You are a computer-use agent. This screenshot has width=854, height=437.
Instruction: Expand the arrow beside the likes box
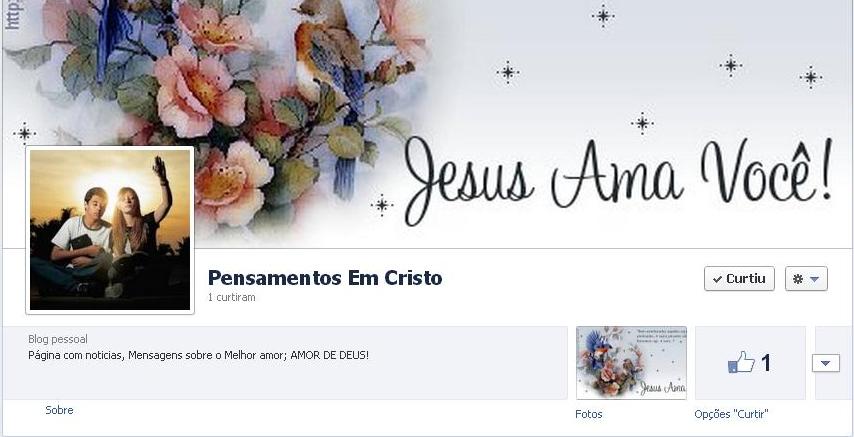coord(826,363)
